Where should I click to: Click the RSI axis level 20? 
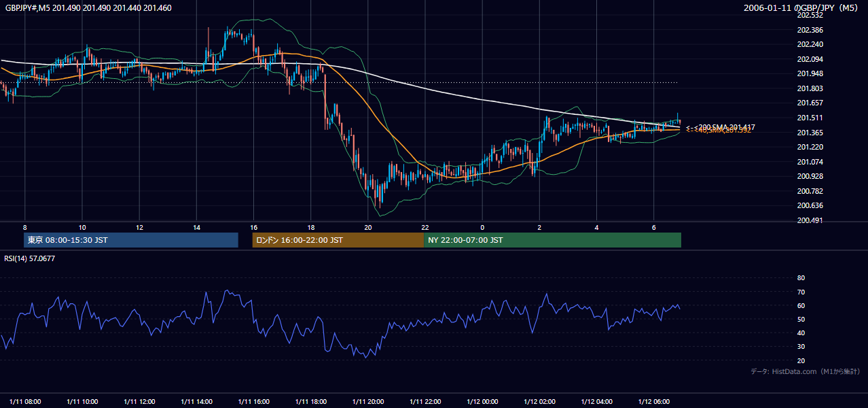coord(801,360)
